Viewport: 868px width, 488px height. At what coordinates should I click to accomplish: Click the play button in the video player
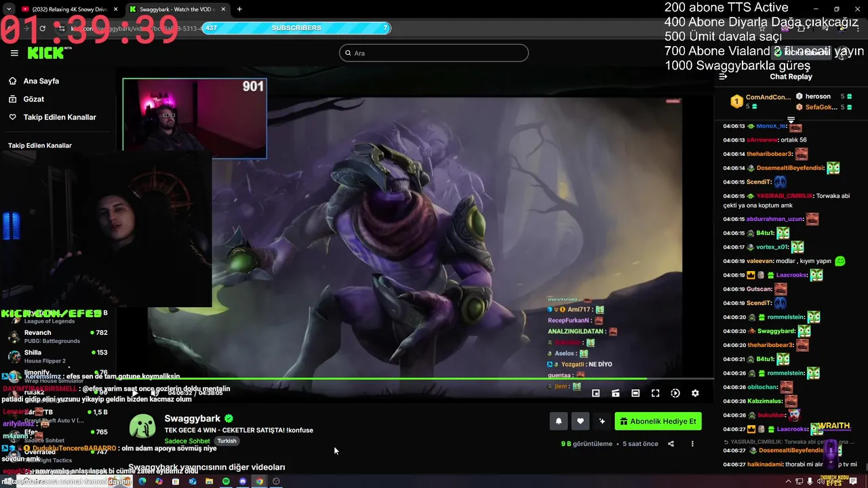(x=135, y=393)
